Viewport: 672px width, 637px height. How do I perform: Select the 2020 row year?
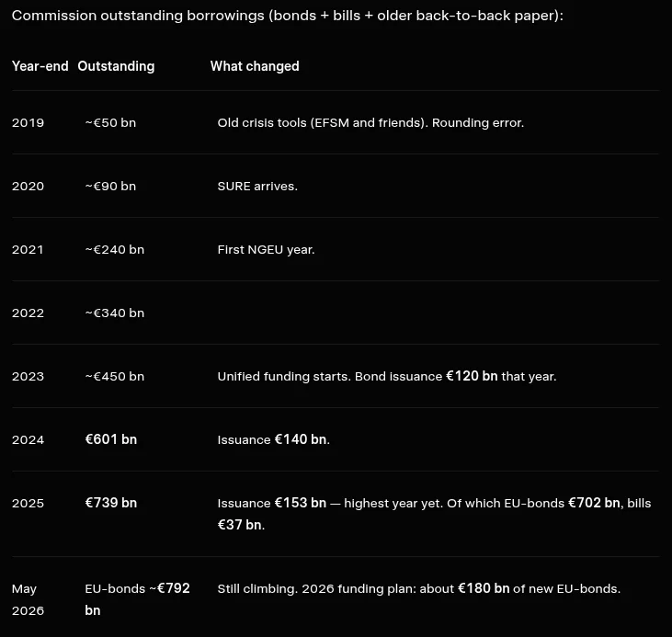tap(28, 186)
